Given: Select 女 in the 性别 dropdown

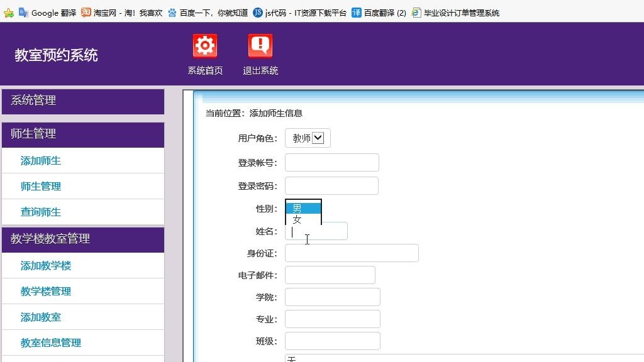Looking at the screenshot, I should point(303,219).
